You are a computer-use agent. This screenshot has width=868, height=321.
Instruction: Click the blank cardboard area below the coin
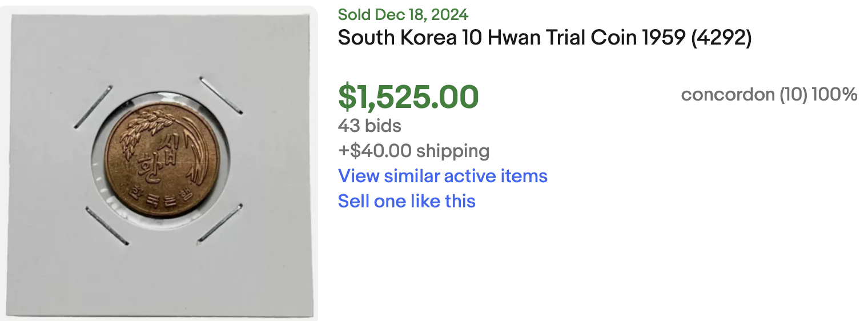163,274
